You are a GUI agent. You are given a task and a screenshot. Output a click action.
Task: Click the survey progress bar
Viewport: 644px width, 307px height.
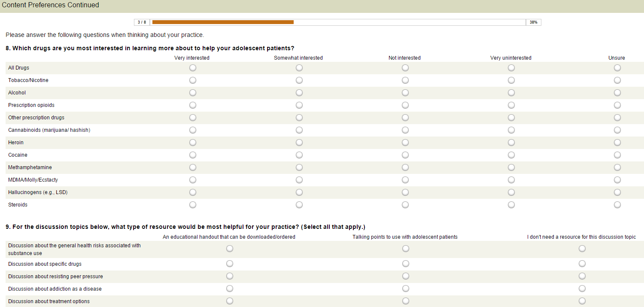point(338,22)
